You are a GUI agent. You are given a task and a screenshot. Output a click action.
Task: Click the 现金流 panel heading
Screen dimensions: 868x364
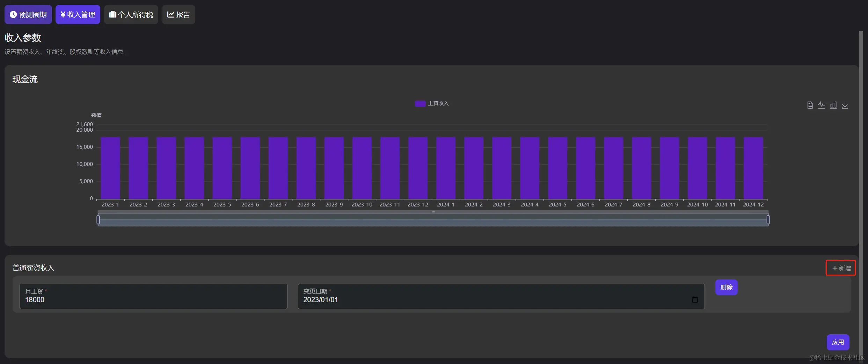(25, 79)
